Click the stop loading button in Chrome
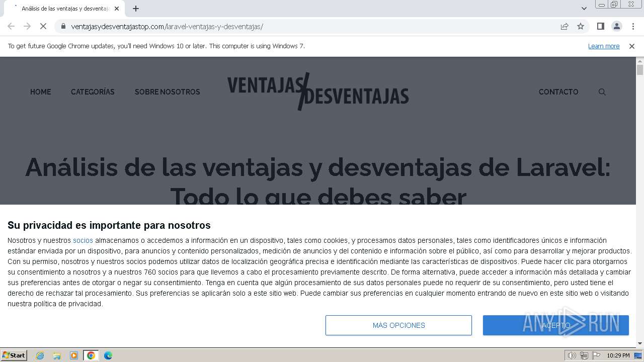 pos(43,27)
